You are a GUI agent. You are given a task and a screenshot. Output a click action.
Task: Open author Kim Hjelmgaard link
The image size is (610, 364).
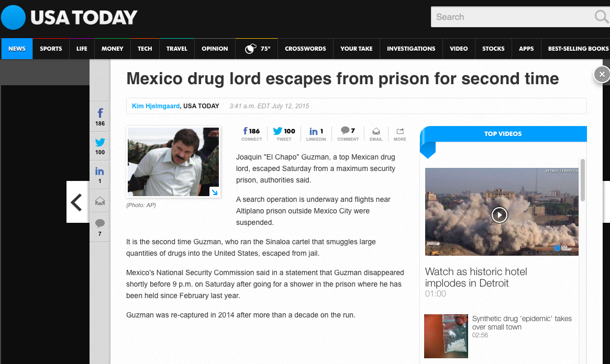156,106
